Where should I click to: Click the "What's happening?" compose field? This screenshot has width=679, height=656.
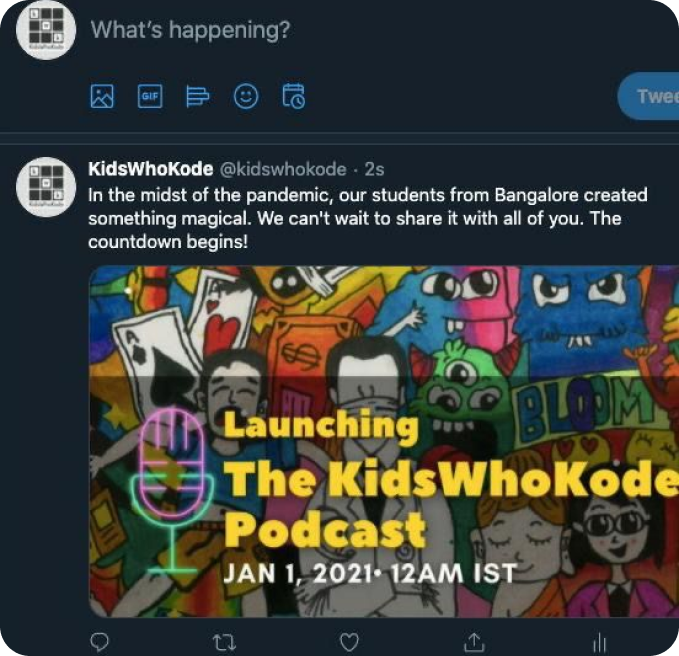pos(191,30)
